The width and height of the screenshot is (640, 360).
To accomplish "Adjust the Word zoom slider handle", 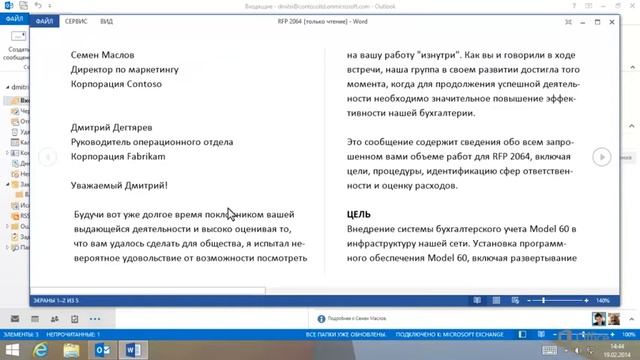I will 544,300.
